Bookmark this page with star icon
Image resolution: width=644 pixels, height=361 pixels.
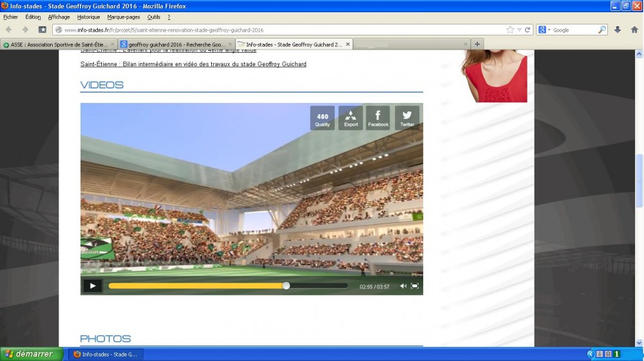pyautogui.click(x=510, y=30)
